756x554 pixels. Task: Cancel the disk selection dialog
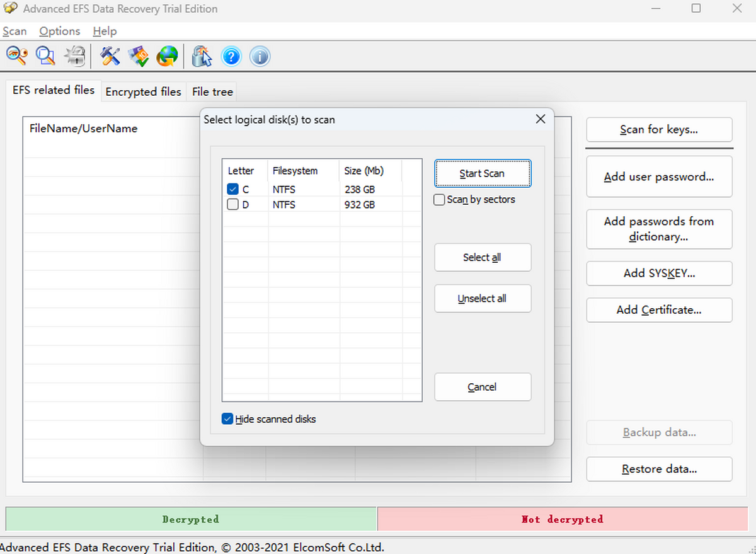[483, 387]
